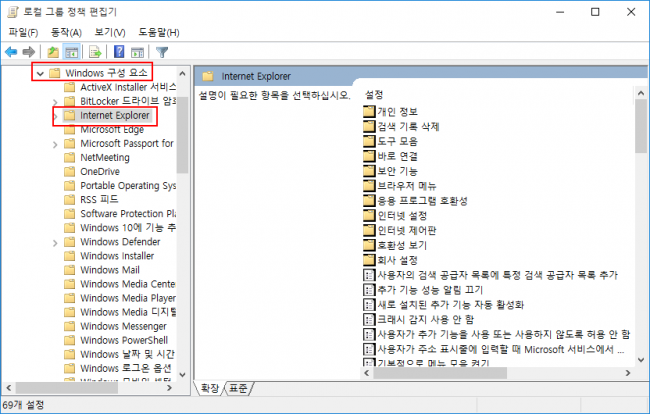Open the 보기(V) menu
Image resolution: width=650 pixels, height=414 pixels.
pos(110,32)
